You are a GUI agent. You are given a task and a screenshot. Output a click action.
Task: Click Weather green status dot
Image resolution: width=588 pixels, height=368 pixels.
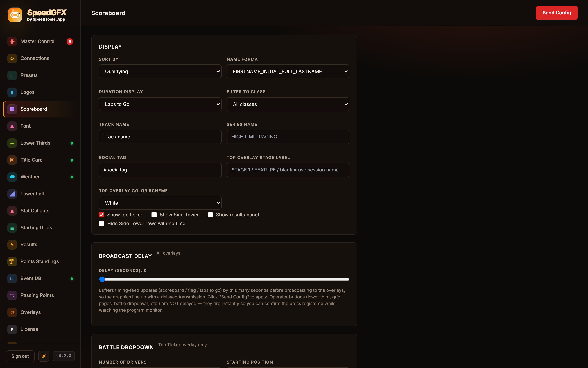(72, 177)
